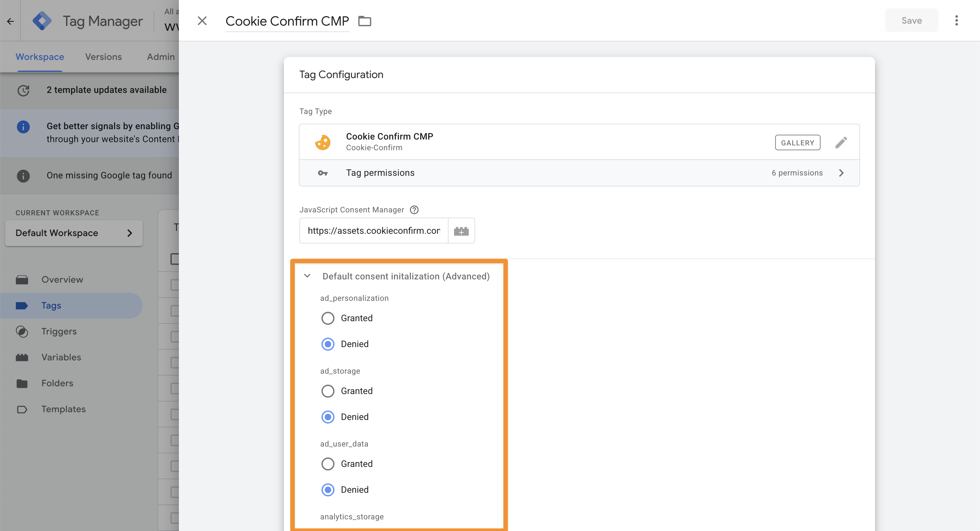
Task: Go to Tags in sidebar
Action: tap(72, 306)
